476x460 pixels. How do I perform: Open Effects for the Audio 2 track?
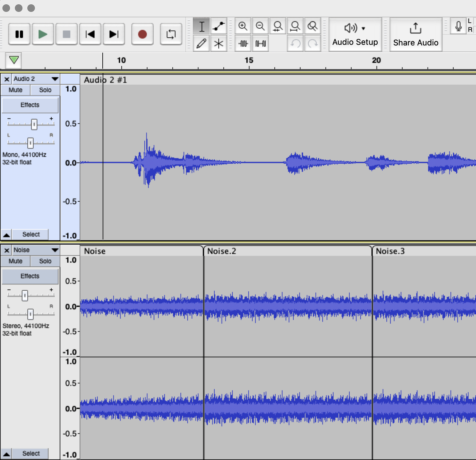click(x=30, y=105)
